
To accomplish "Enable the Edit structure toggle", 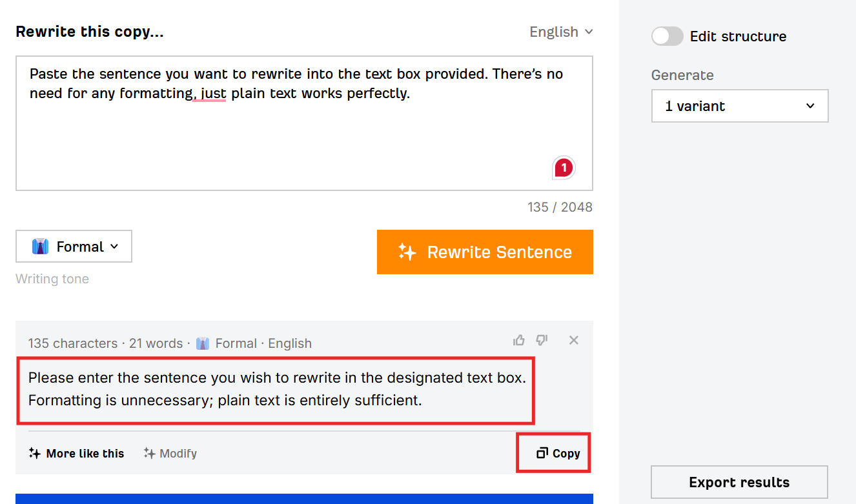I will coord(667,36).
